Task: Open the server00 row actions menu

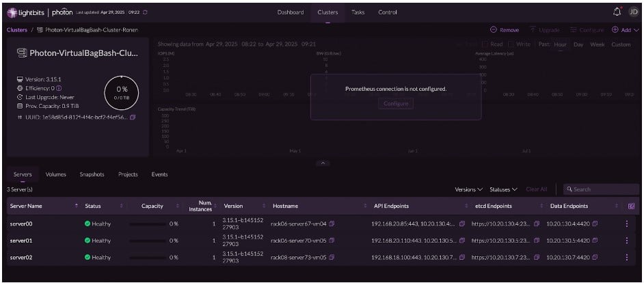Action: [627, 224]
